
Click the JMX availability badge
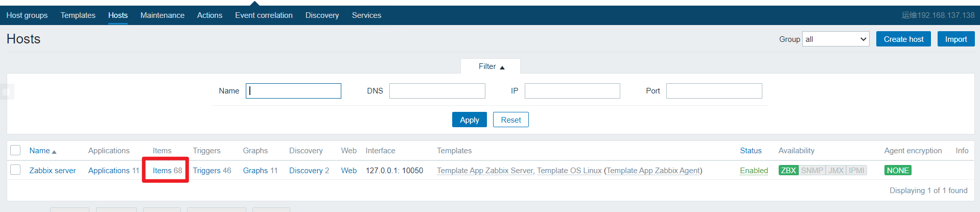[836, 171]
